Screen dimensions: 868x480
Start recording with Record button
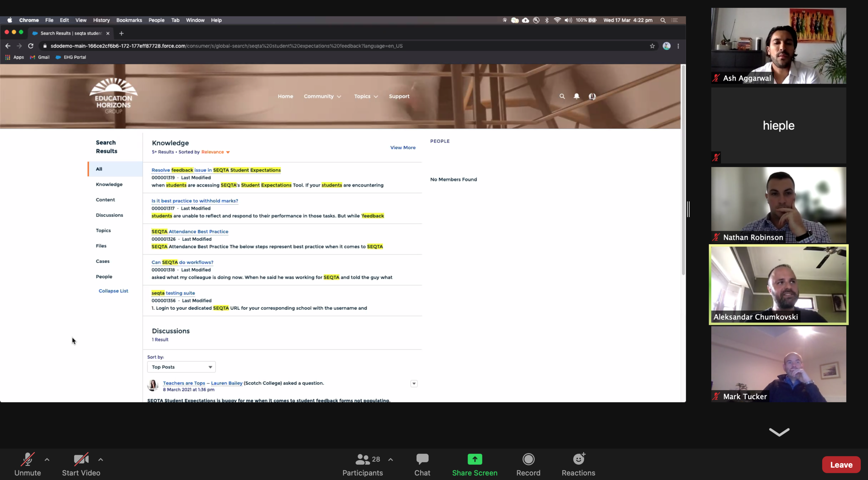tap(528, 464)
